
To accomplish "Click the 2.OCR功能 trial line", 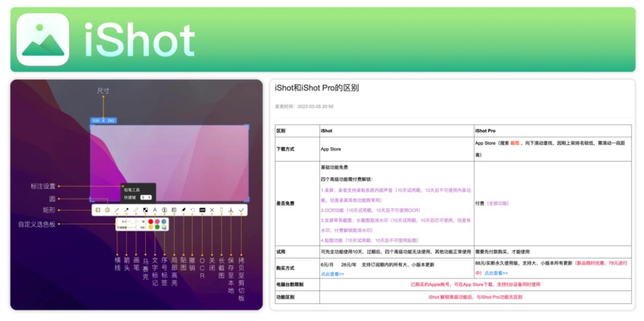I will [371, 210].
